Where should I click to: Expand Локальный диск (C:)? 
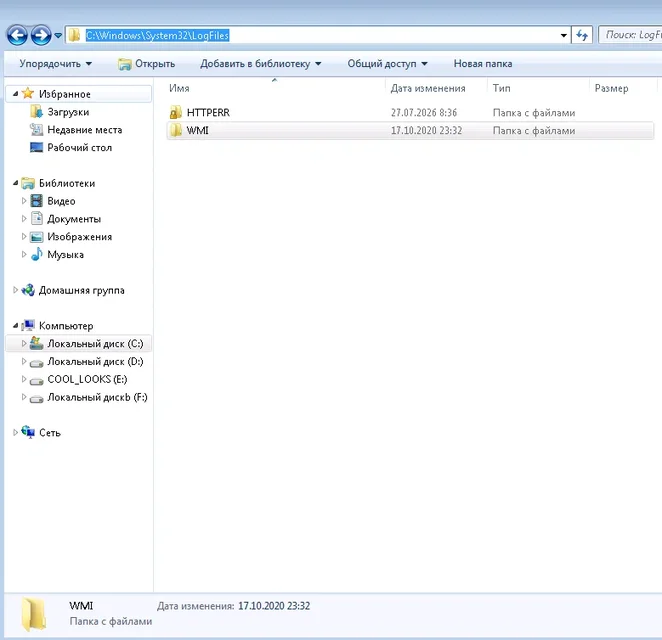click(24, 344)
